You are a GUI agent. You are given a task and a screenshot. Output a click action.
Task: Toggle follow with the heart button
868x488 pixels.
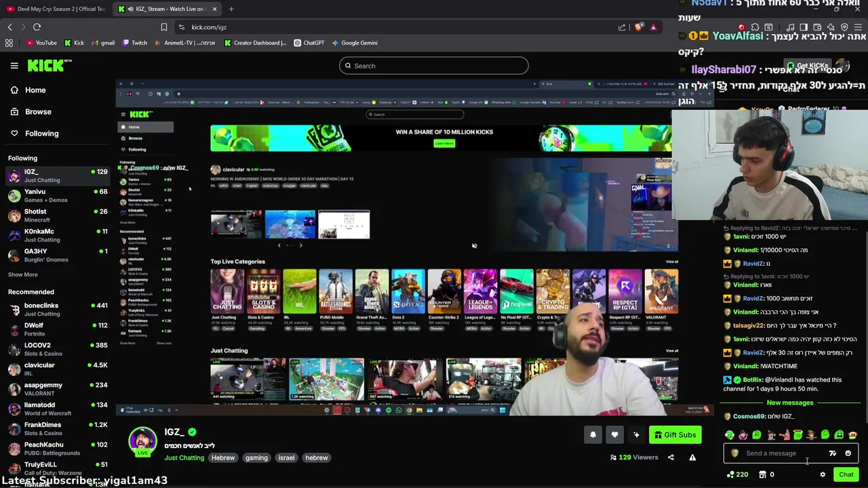614,435
